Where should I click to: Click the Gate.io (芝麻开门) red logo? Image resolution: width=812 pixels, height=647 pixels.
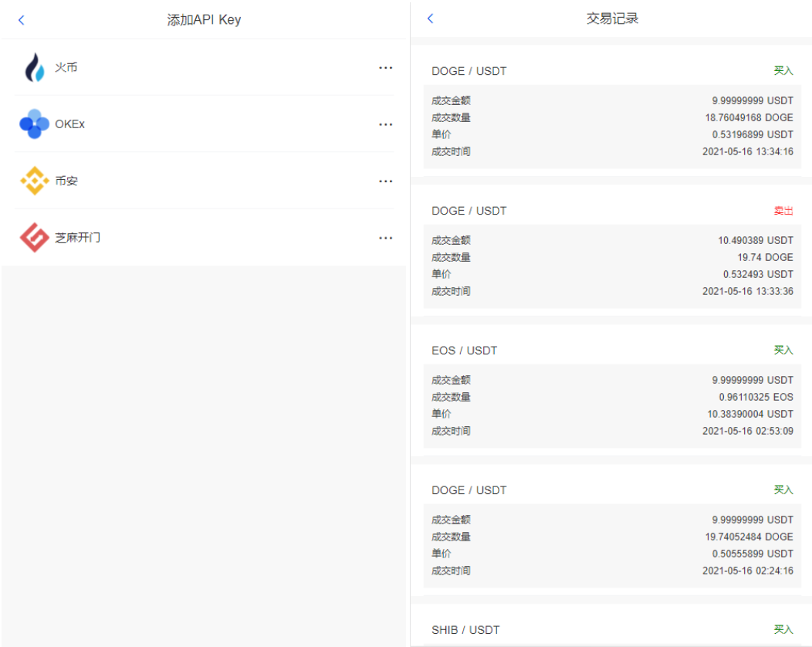pyautogui.click(x=34, y=238)
